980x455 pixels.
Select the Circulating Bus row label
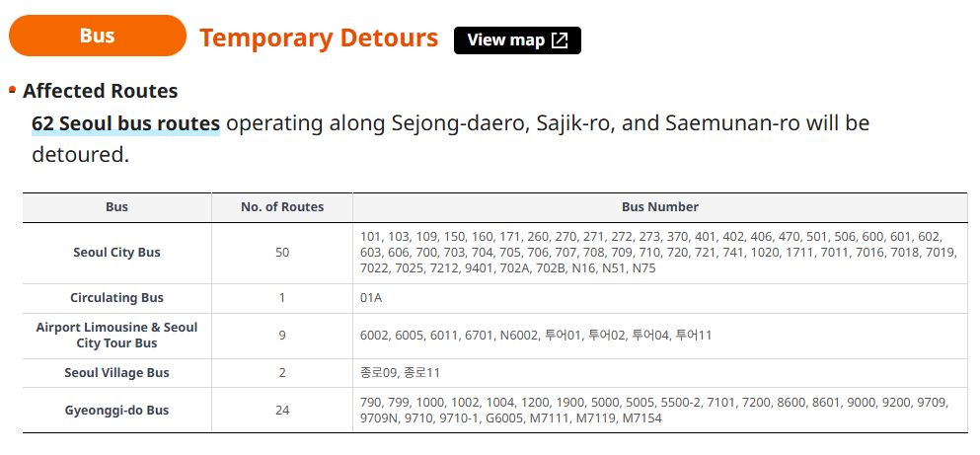point(116,298)
